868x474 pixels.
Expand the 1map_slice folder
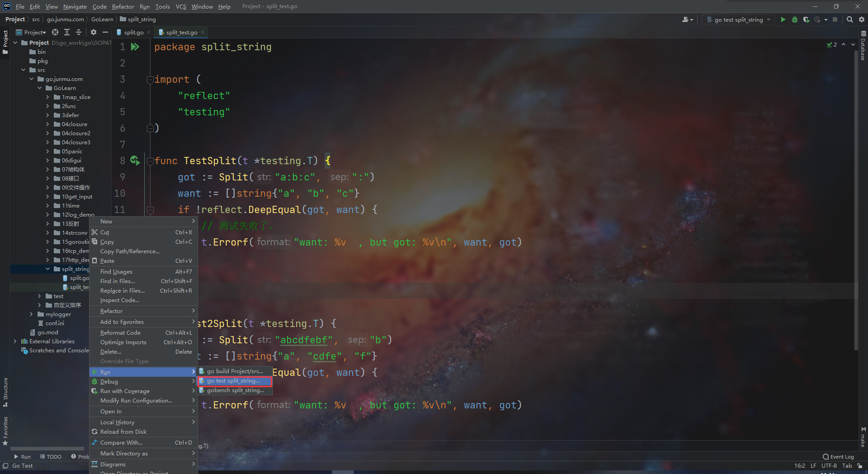pos(47,97)
